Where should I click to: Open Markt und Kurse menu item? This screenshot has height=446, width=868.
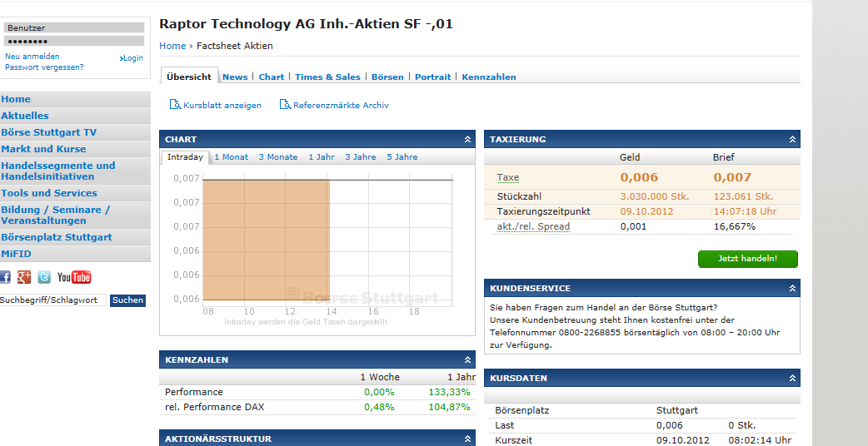(75, 149)
